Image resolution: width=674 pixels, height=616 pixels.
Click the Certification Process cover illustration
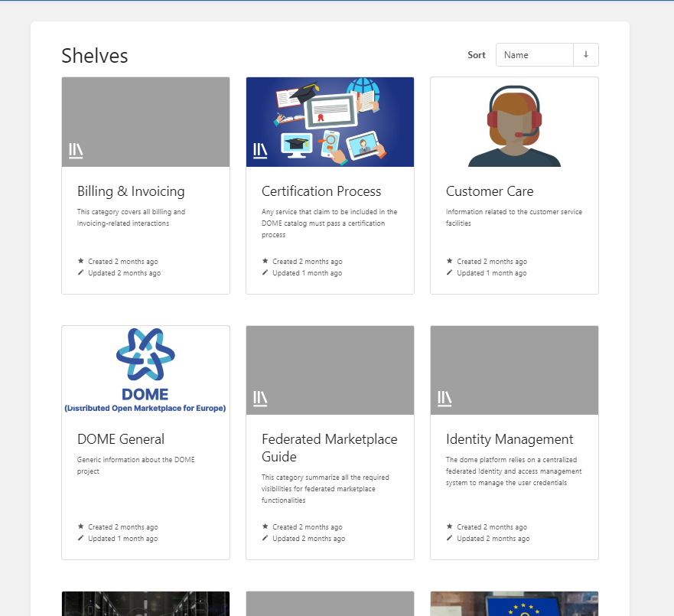tap(330, 122)
